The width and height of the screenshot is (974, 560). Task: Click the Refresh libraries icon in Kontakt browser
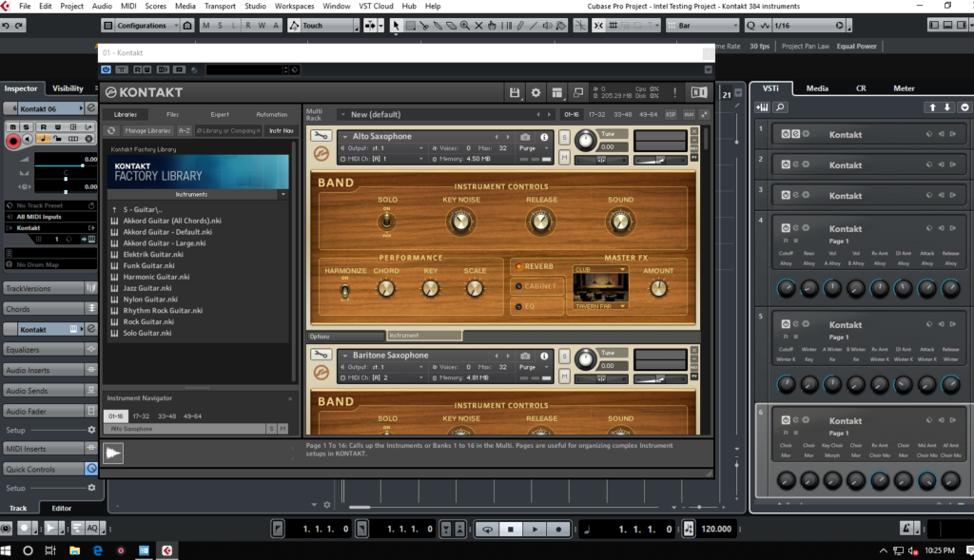click(x=111, y=131)
